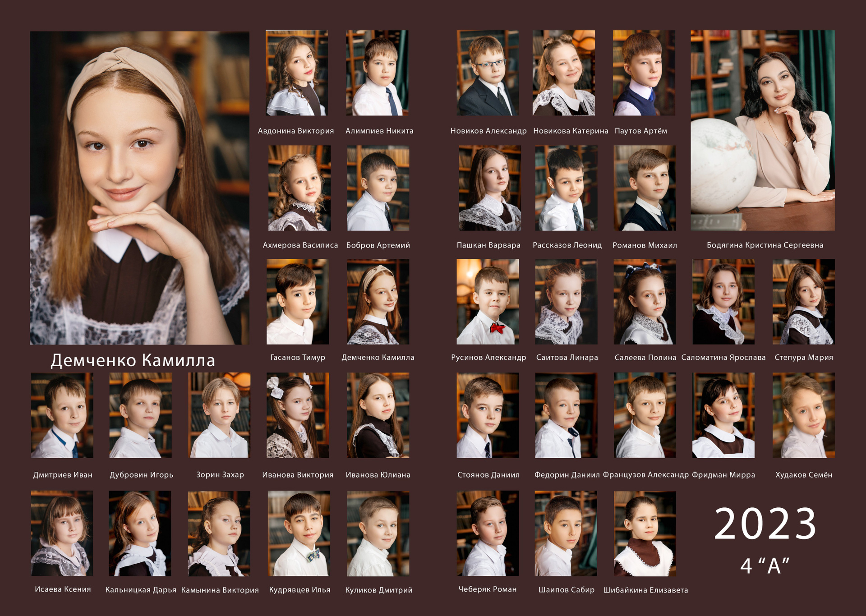Click the Рассказов Леонид thumbnail
The height and width of the screenshot is (616, 866).
pos(566,188)
